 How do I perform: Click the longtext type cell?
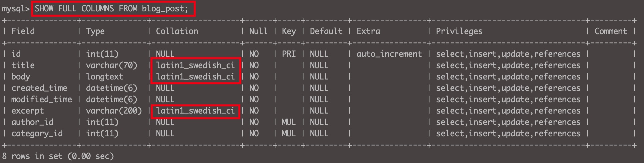[x=104, y=77]
